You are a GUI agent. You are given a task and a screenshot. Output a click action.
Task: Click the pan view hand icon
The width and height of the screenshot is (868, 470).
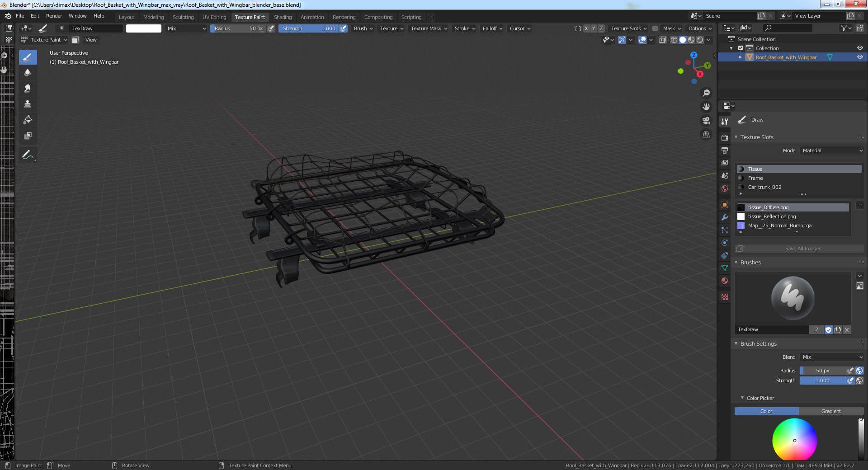[x=706, y=107]
